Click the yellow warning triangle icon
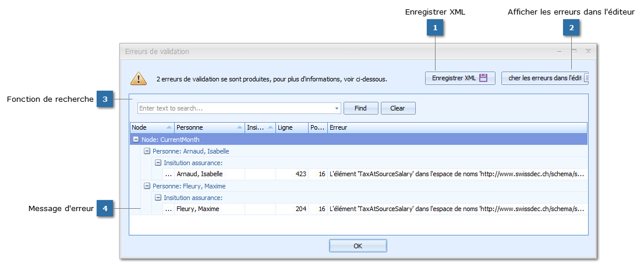Screen dimensions: 644x264 click(x=139, y=78)
